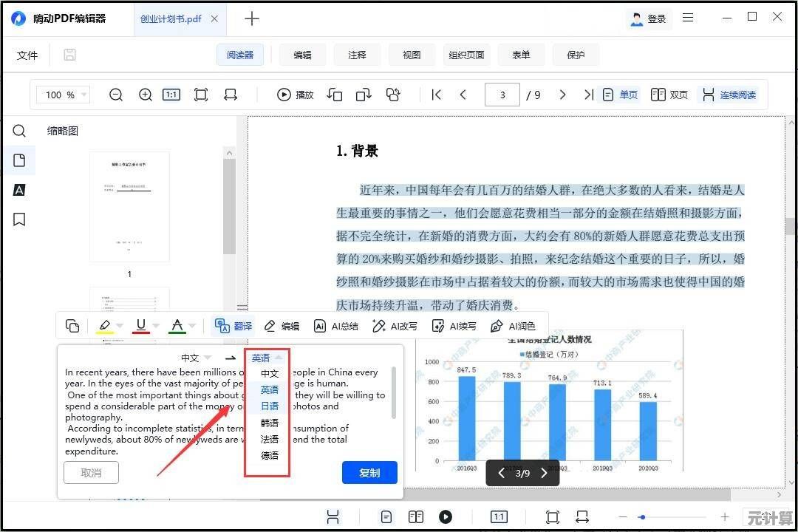
Task: Zoom out with the minus magnifier
Action: click(x=116, y=95)
